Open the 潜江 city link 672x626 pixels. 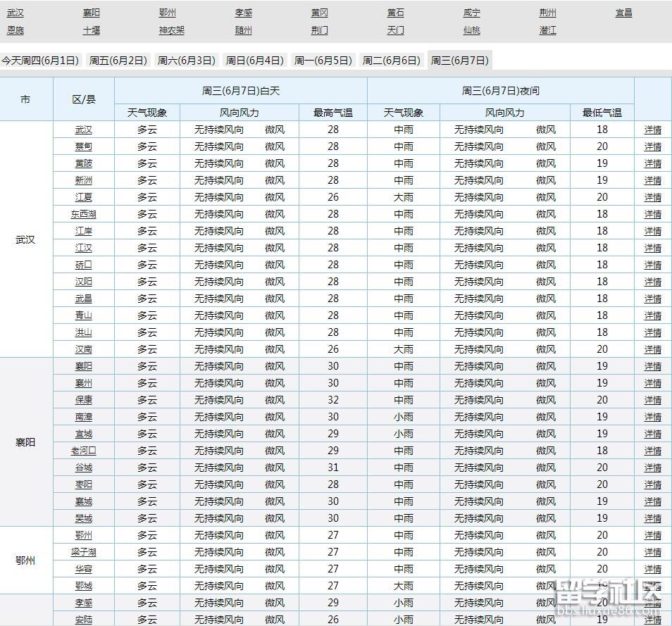tap(547, 30)
